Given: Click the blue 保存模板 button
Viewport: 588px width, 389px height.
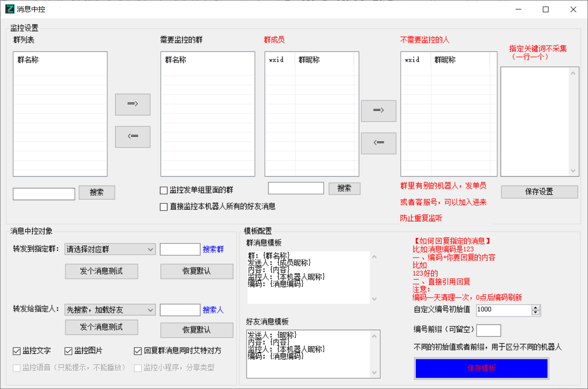Looking at the screenshot, I should (x=482, y=368).
